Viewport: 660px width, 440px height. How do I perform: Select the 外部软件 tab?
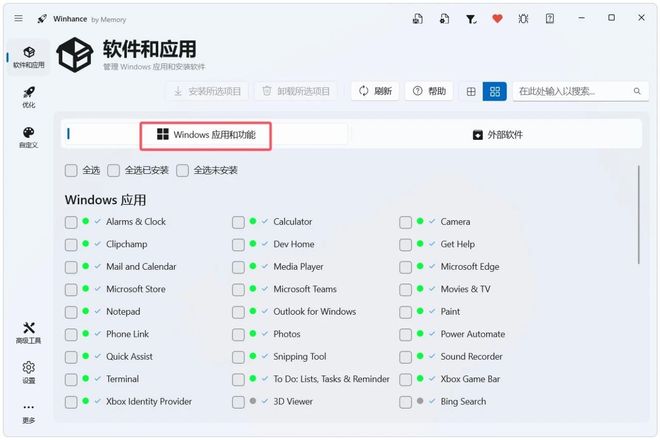click(497, 135)
